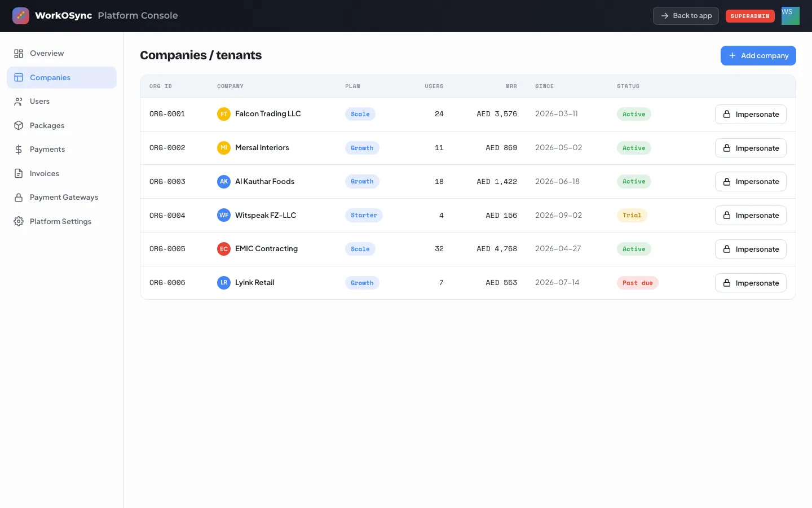Click the Past due status badge
The height and width of the screenshot is (508, 812).
tap(638, 283)
